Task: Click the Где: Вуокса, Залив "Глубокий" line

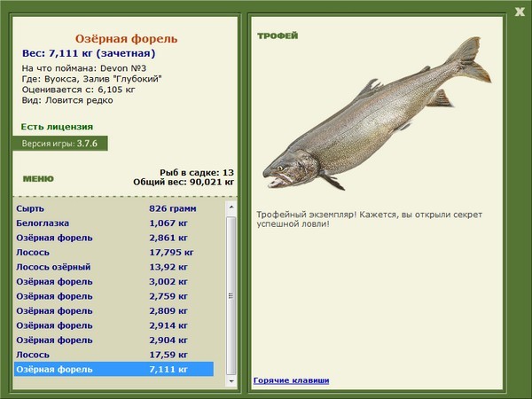Action: pyautogui.click(x=91, y=79)
